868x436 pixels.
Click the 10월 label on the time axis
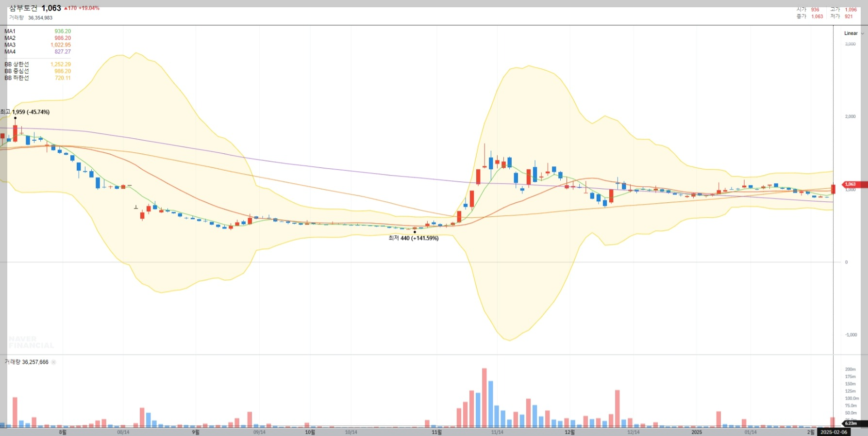310,432
